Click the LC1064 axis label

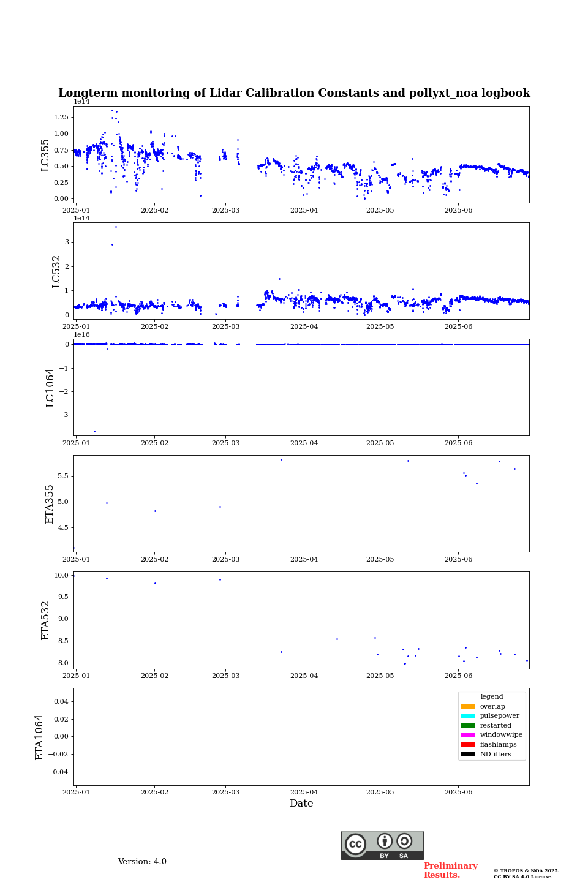50,388
